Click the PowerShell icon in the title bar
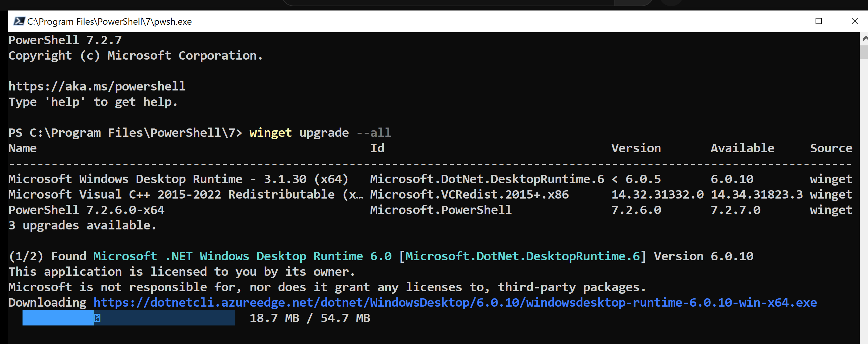 point(20,21)
